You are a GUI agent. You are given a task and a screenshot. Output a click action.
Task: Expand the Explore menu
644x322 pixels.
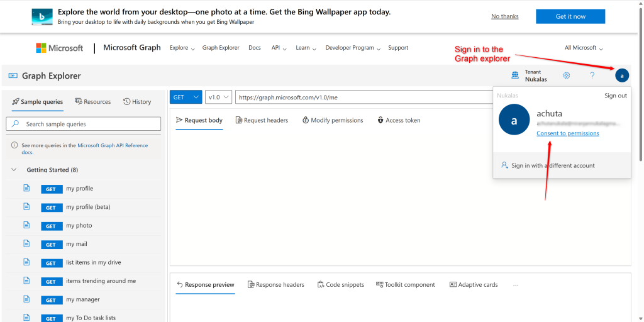pyautogui.click(x=182, y=48)
